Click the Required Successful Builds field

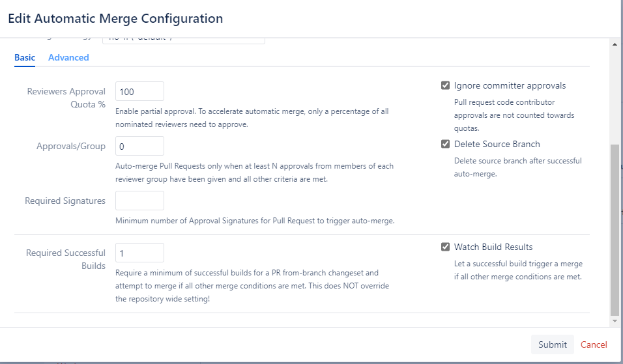click(x=139, y=253)
